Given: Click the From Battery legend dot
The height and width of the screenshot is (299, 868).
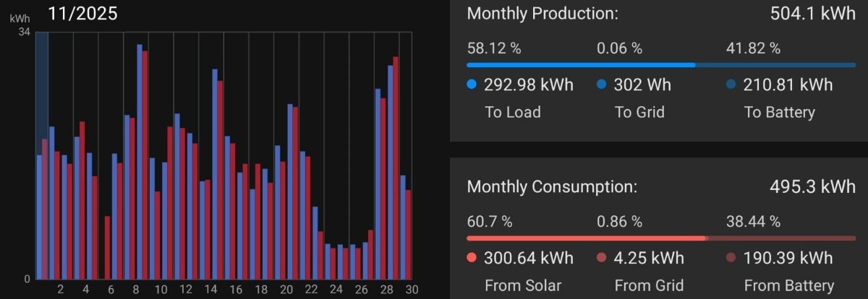Looking at the screenshot, I should [x=731, y=258].
